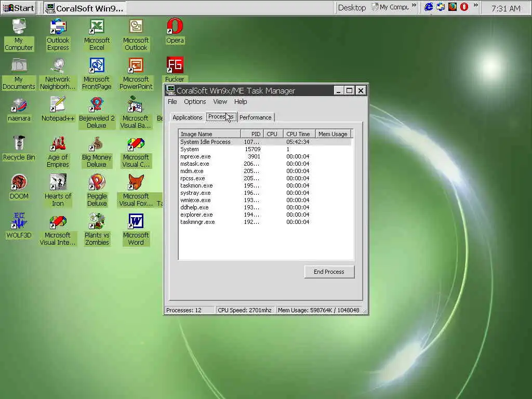
Task: Select the ddhelp.exe process row
Action: pos(265,207)
